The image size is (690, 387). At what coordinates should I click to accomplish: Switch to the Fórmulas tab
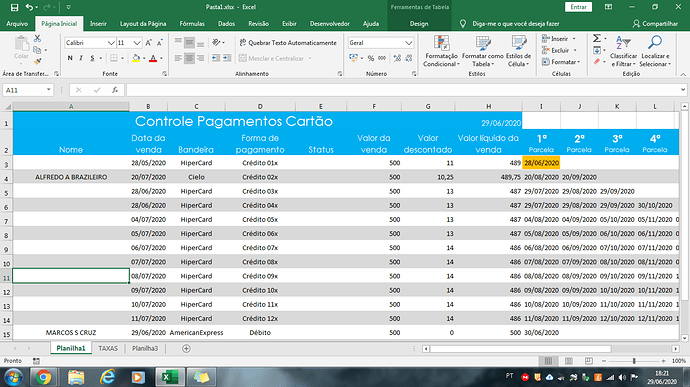point(192,24)
